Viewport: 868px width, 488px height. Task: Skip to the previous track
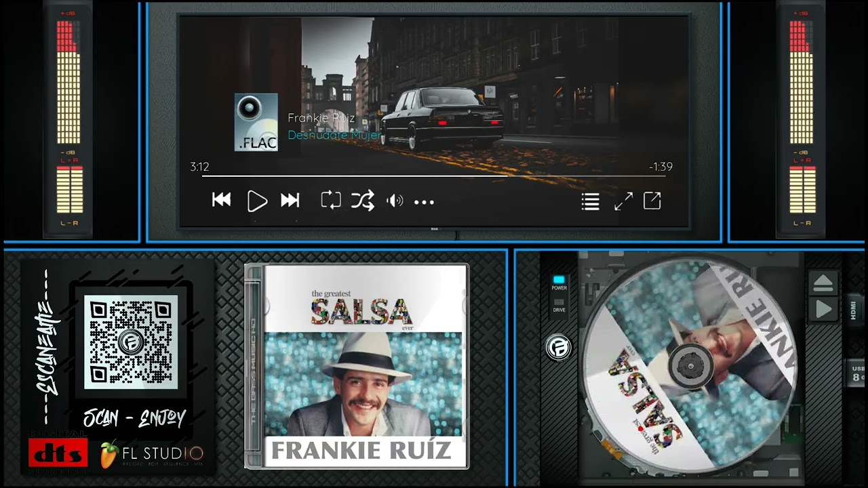pyautogui.click(x=222, y=200)
